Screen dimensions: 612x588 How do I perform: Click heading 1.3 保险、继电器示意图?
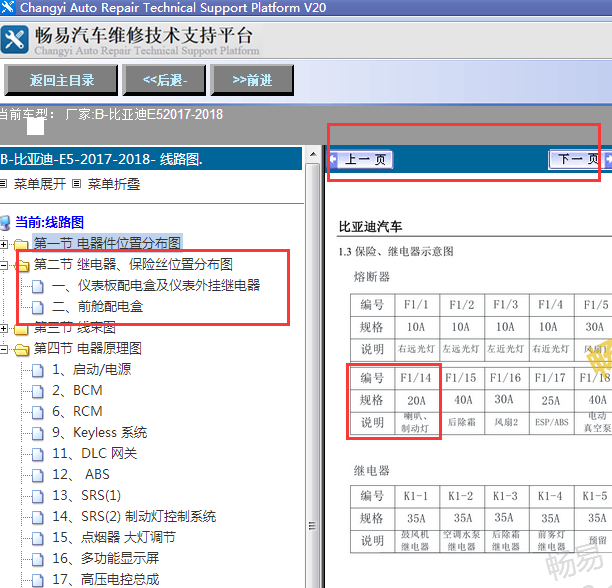396,252
